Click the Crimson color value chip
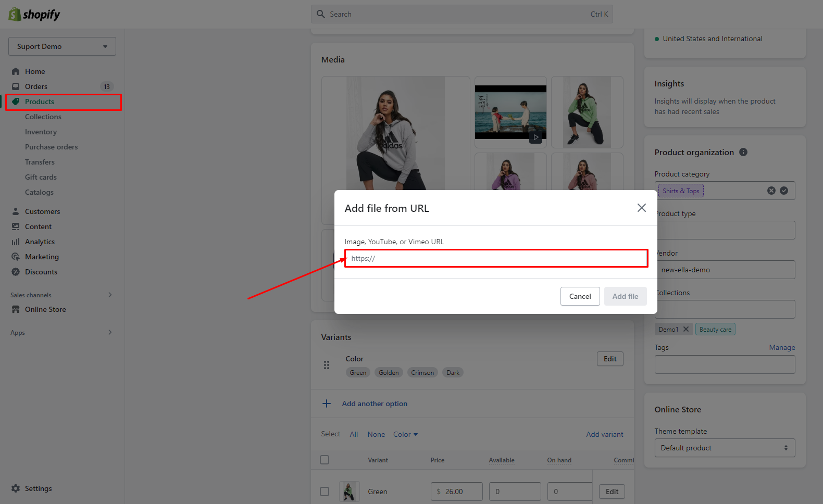 click(422, 372)
